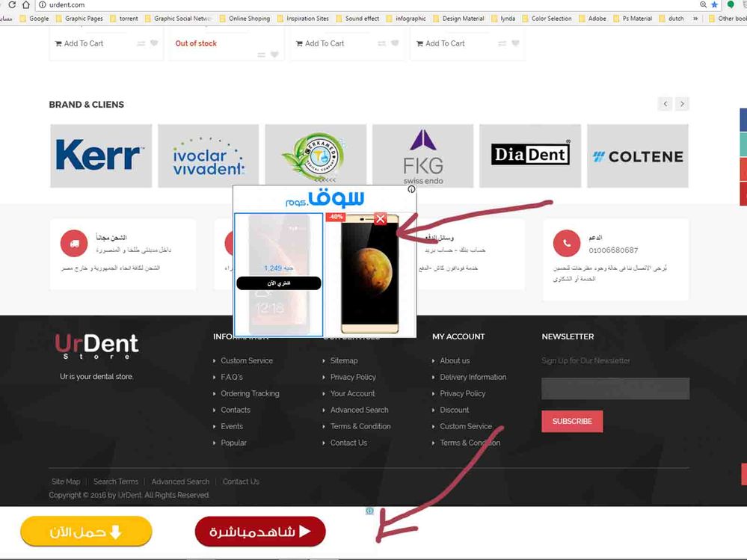Select the DiaDent brand logo
The image size is (747, 560).
coord(530,156)
